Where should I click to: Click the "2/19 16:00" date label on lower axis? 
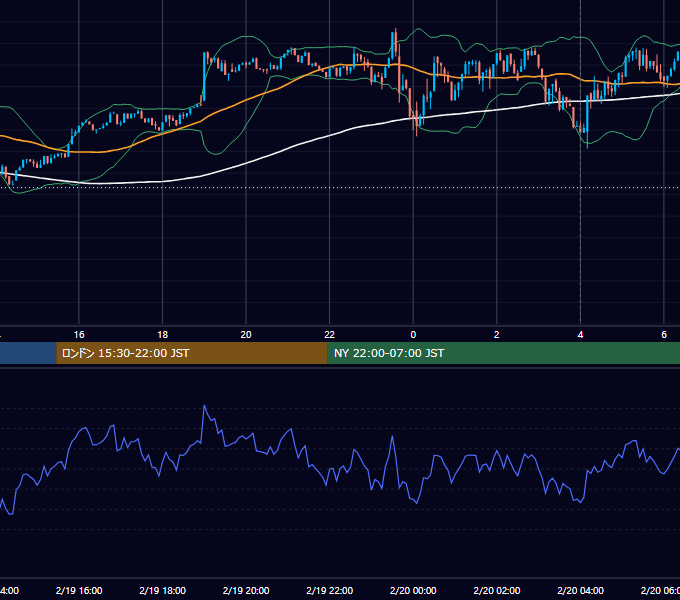[79, 590]
